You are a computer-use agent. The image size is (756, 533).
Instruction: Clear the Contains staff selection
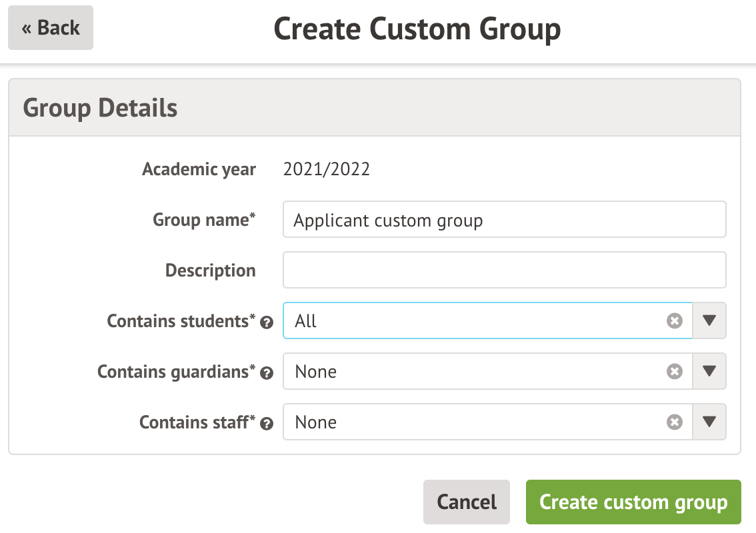tap(675, 422)
